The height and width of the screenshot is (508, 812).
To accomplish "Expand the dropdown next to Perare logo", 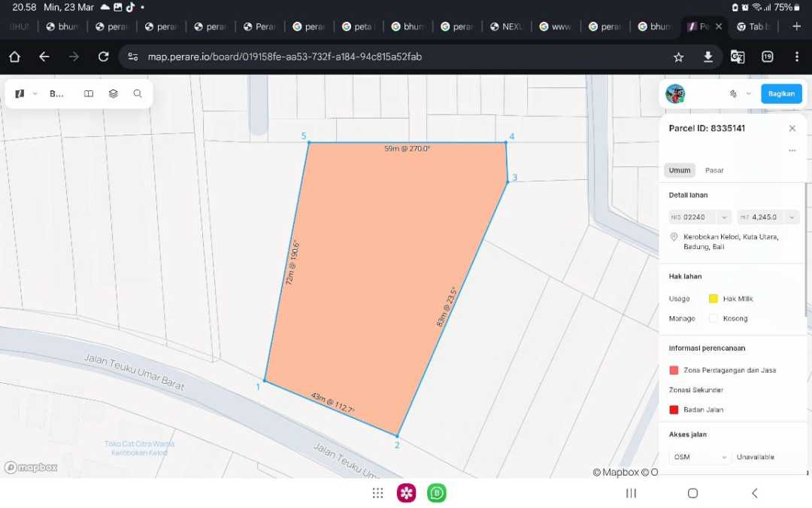I will point(35,94).
